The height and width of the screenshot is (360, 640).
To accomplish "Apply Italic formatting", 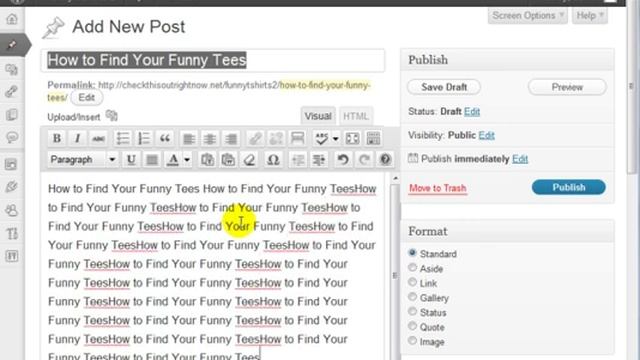I will tap(78, 139).
